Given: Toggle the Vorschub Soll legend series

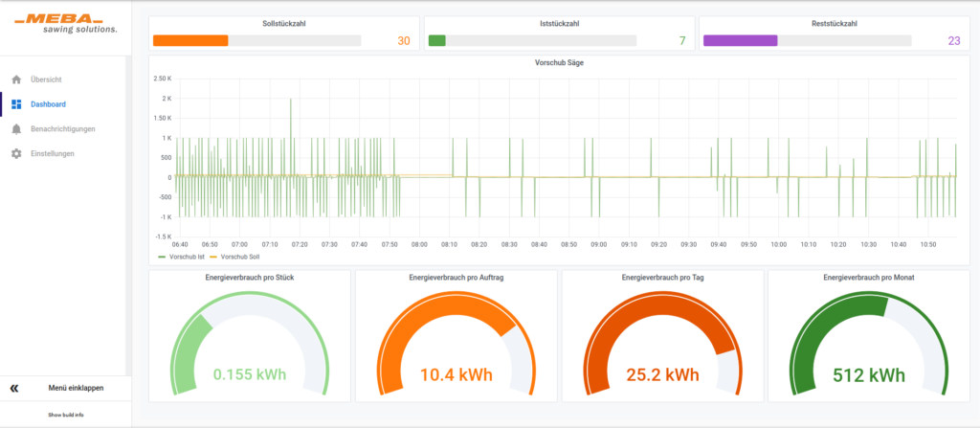Looking at the screenshot, I should tap(239, 257).
